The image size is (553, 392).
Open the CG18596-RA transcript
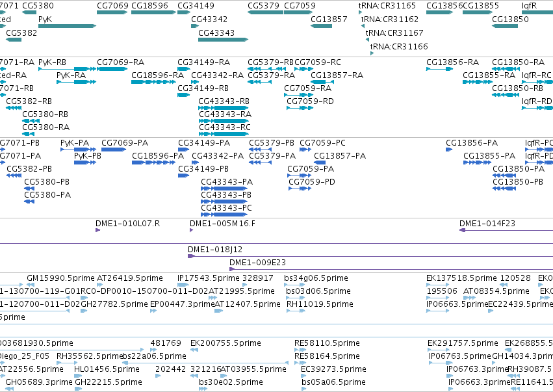(153, 82)
